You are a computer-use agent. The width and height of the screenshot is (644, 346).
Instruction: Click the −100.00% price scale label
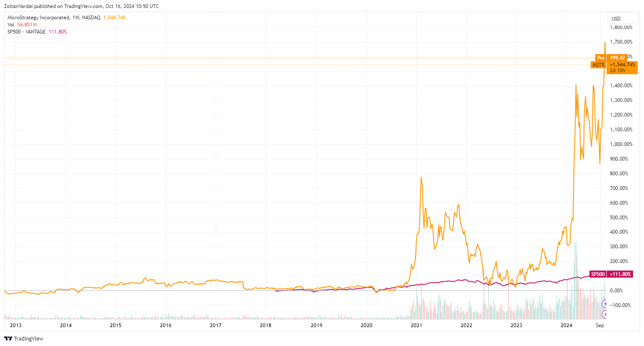click(620, 305)
